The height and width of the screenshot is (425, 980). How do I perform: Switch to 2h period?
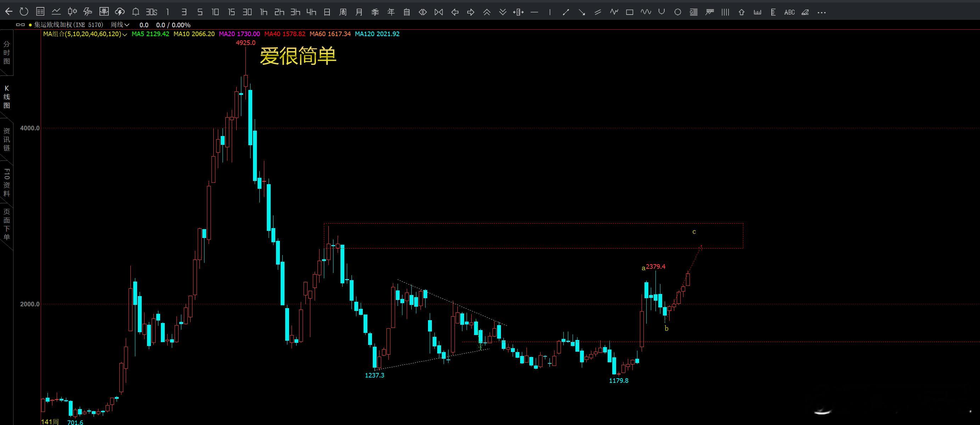coord(279,12)
